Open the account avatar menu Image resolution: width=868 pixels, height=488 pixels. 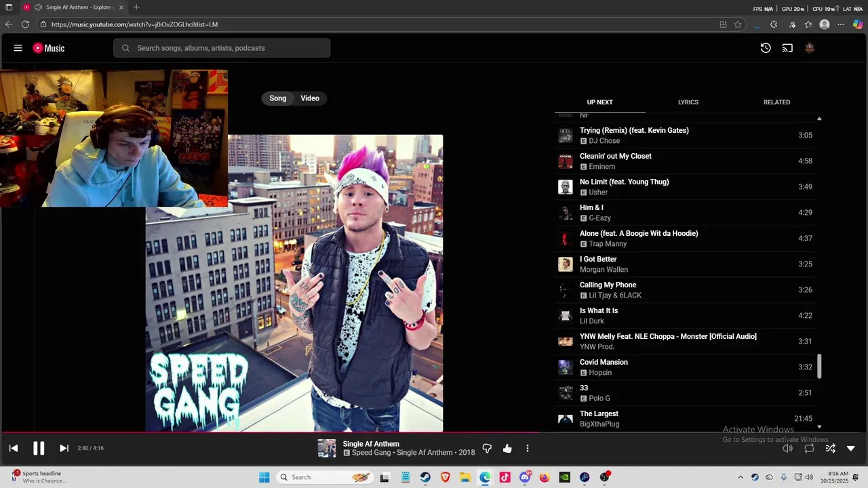tap(810, 48)
